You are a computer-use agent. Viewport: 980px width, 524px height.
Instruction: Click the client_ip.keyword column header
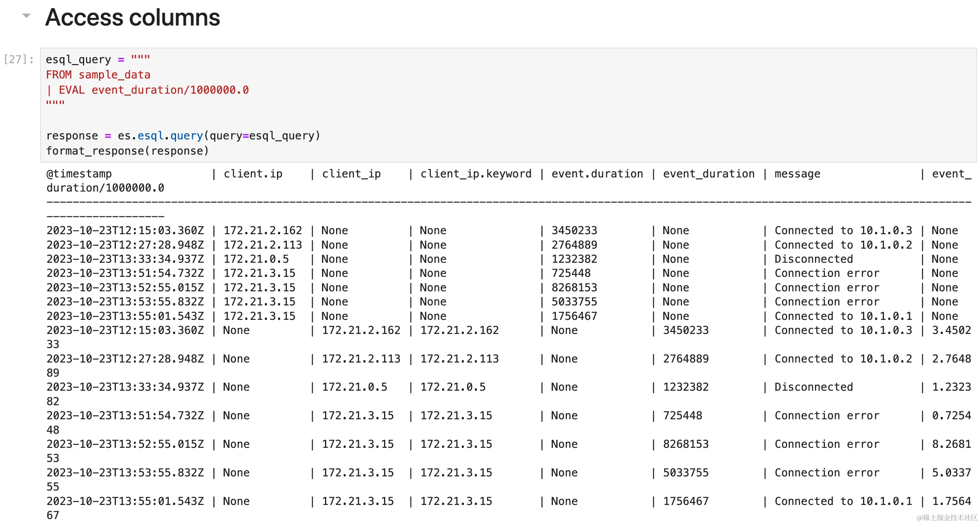pos(476,174)
